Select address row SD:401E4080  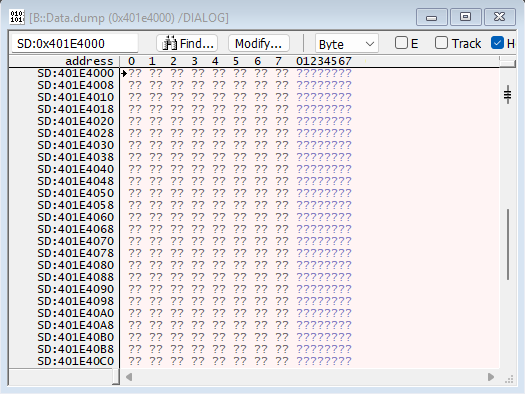click(x=76, y=265)
